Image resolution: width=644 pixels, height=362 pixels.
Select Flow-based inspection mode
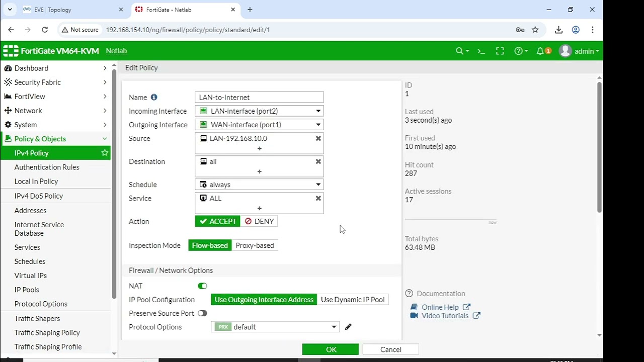pos(210,245)
